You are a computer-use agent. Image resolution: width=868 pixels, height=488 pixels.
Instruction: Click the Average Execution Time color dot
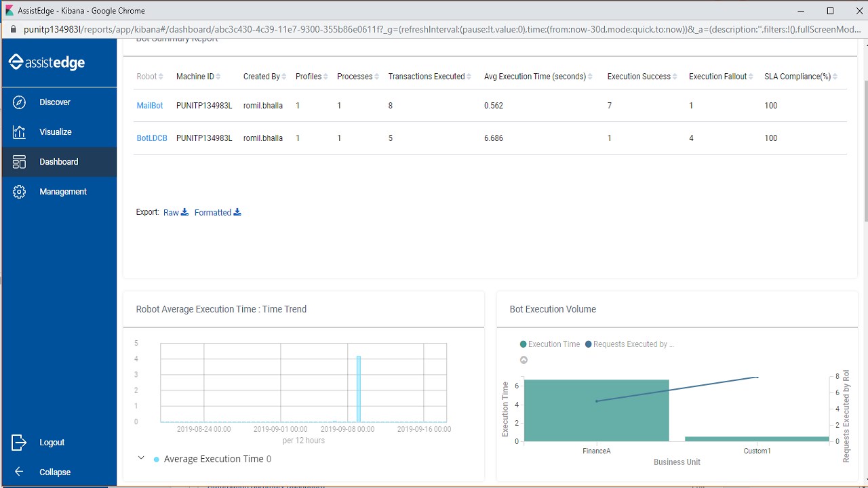click(x=157, y=460)
